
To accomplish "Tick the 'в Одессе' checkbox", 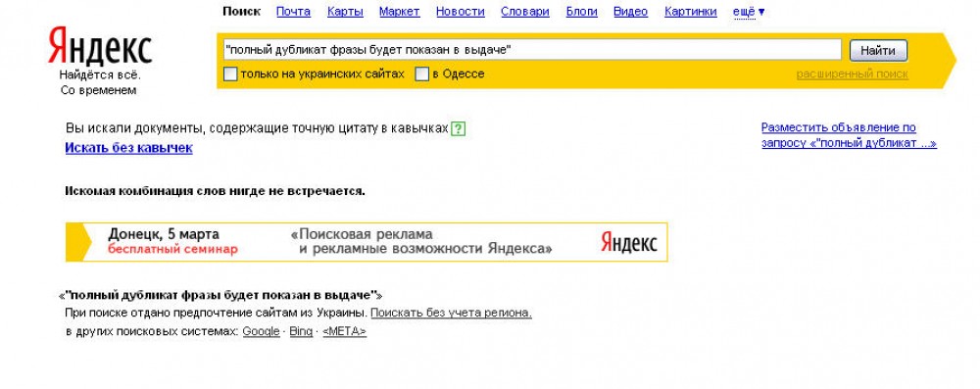I will [422, 73].
